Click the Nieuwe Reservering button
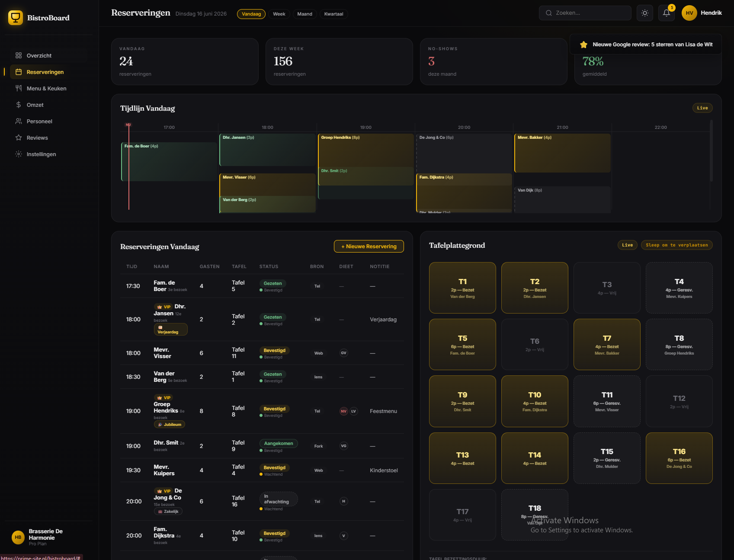This screenshot has height=560, width=734. [x=369, y=246]
